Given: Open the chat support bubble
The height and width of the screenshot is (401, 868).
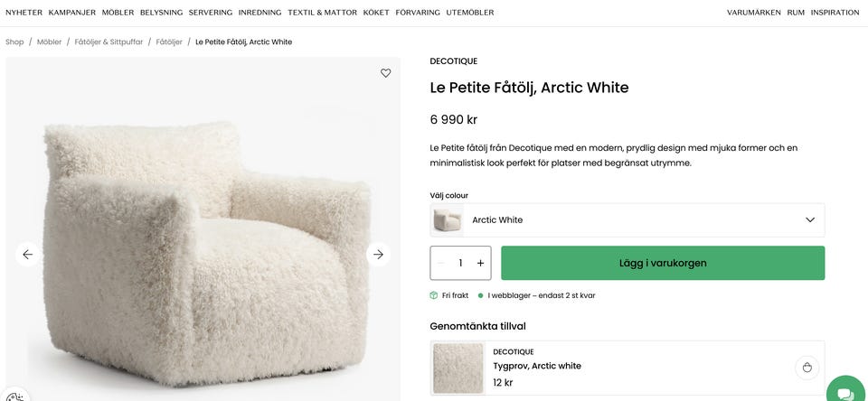Looking at the screenshot, I should pos(845,392).
